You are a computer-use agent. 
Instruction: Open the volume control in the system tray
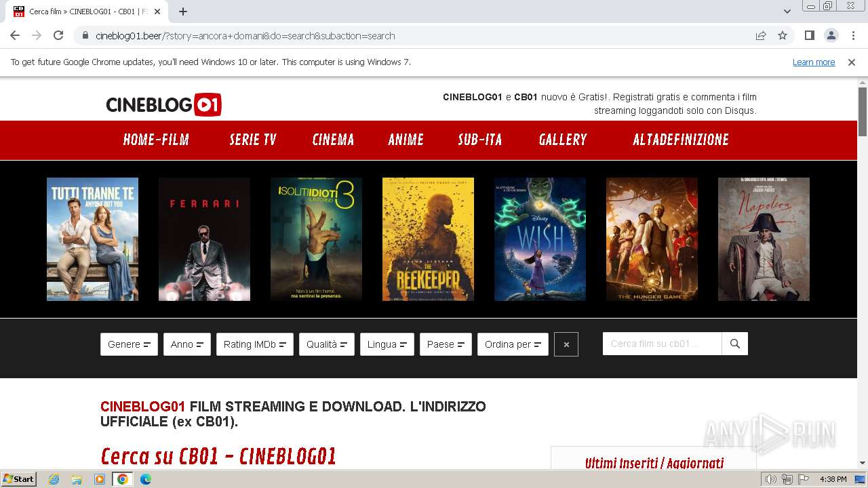tap(770, 479)
